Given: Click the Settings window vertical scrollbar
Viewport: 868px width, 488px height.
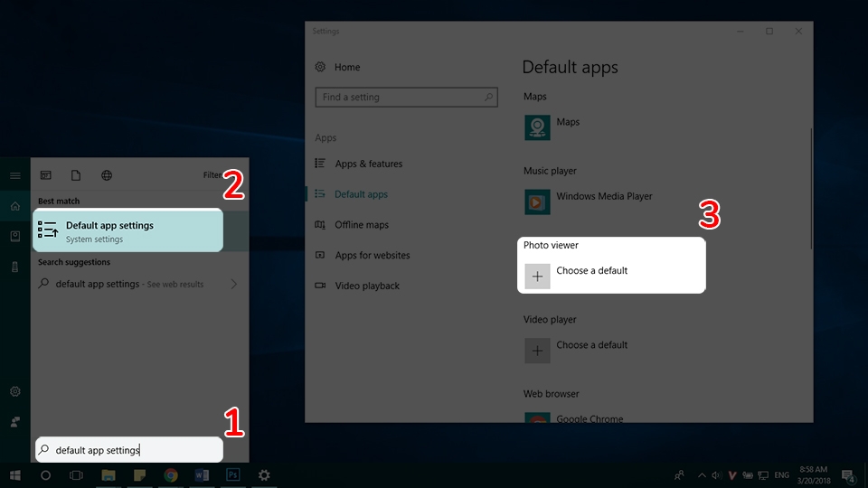Looking at the screenshot, I should [x=810, y=188].
